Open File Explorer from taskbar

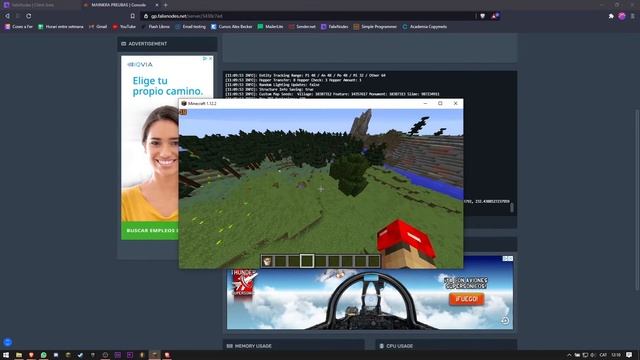(19, 355)
